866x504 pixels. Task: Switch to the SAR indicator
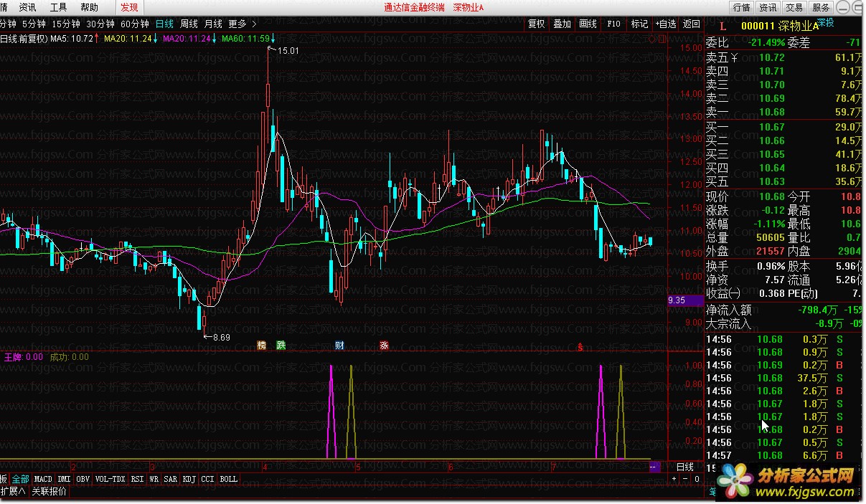171,479
